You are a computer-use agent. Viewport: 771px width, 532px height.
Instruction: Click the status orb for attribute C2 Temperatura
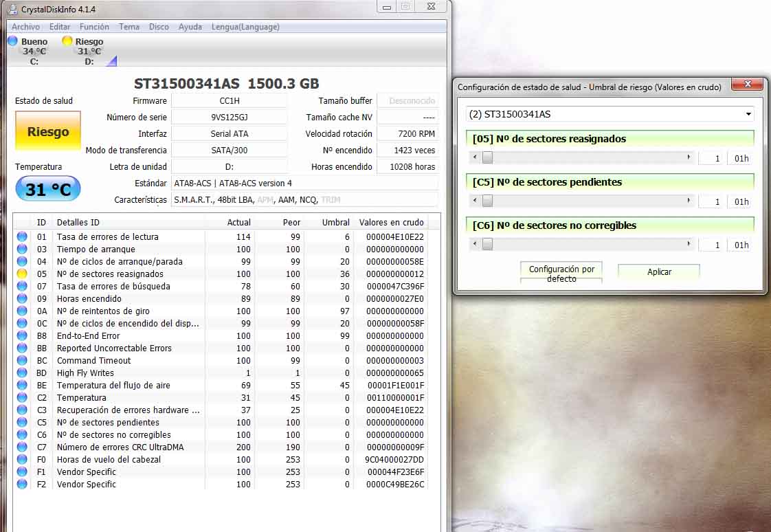point(22,397)
